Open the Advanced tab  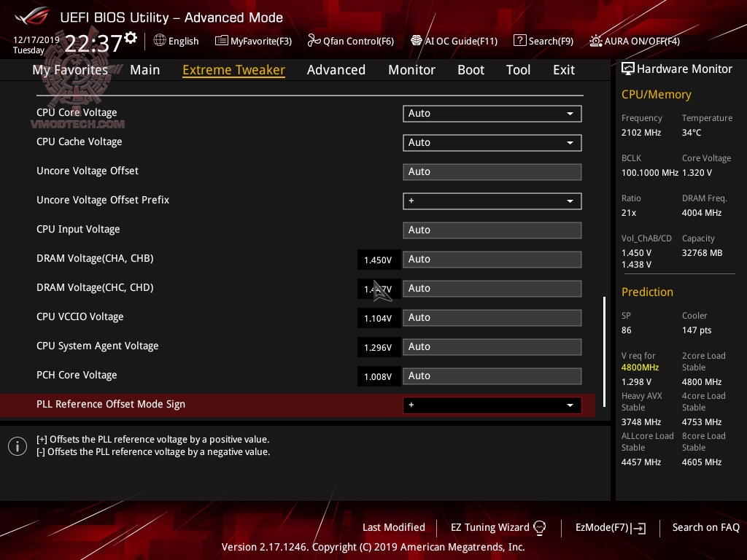(336, 70)
